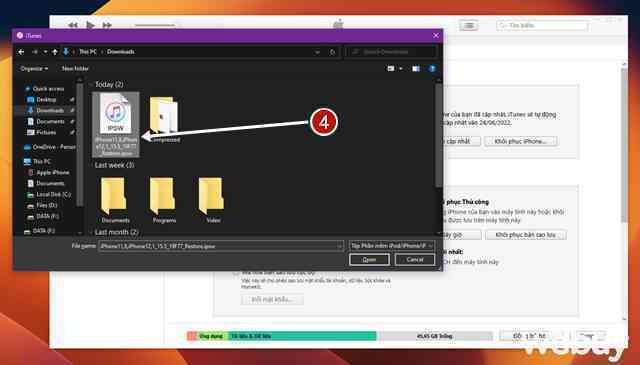Click the iTunes previous track button

click(x=73, y=25)
